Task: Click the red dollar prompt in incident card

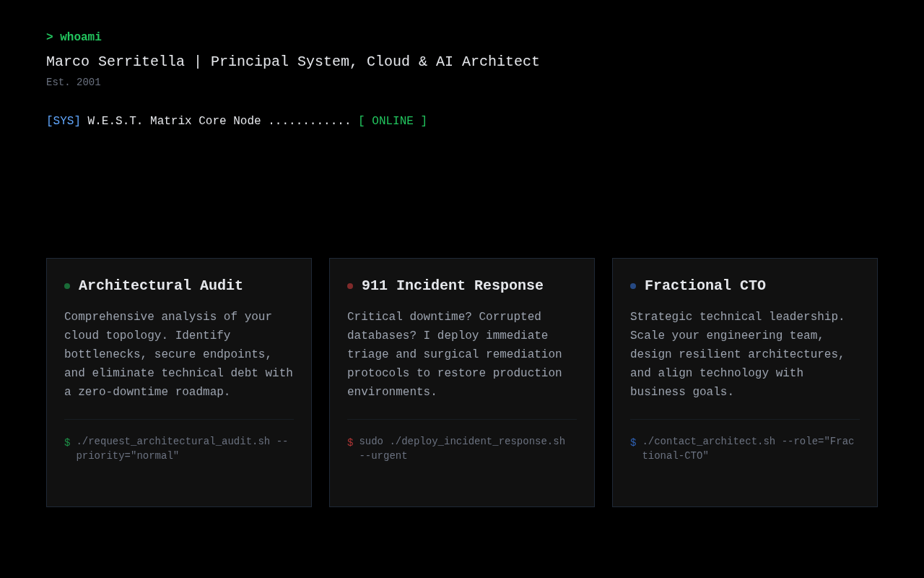Action: (x=350, y=443)
